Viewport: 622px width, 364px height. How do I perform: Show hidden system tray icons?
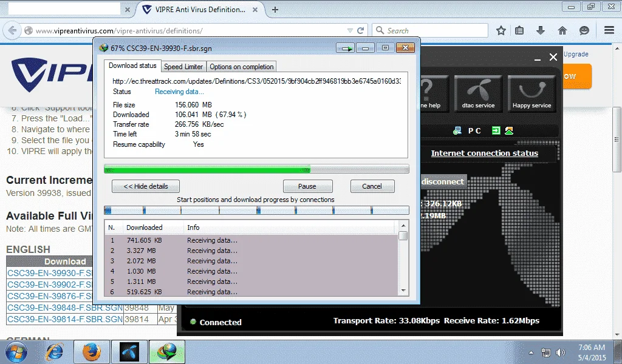click(531, 352)
